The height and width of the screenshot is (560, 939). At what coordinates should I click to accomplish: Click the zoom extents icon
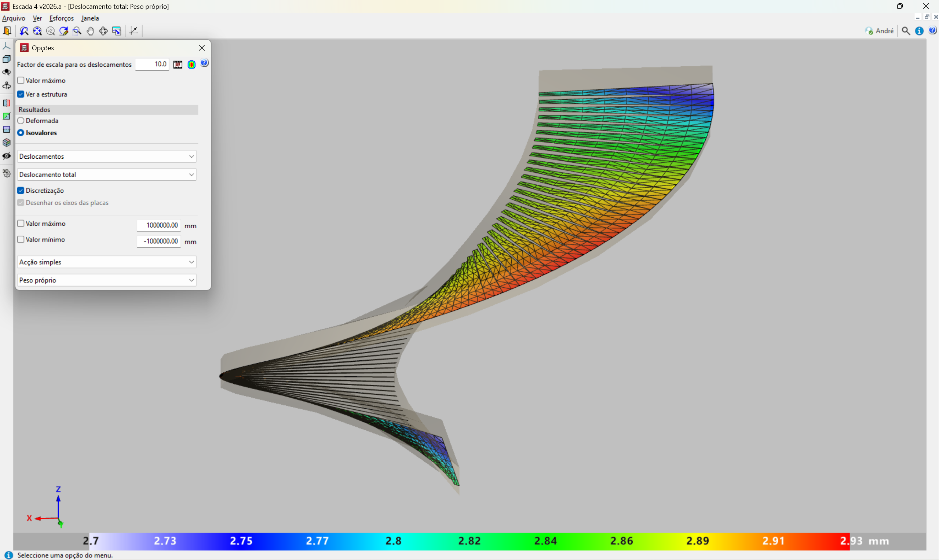point(37,31)
